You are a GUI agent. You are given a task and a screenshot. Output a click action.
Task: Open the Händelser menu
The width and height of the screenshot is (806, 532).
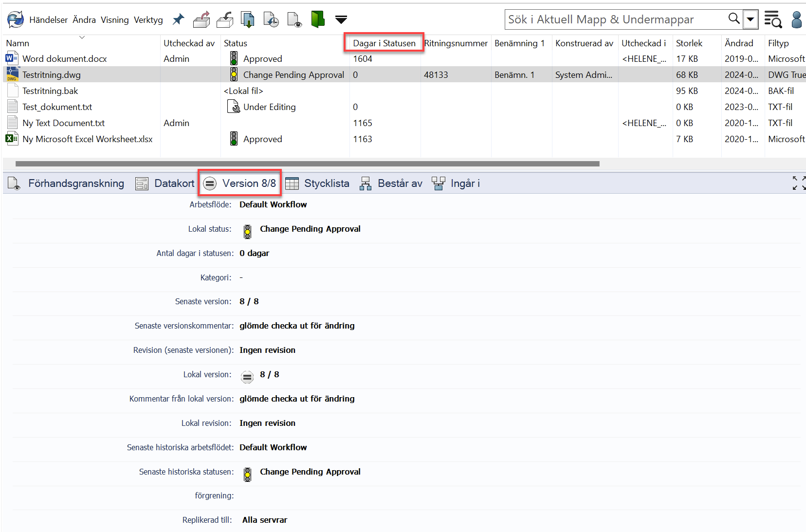pos(48,20)
